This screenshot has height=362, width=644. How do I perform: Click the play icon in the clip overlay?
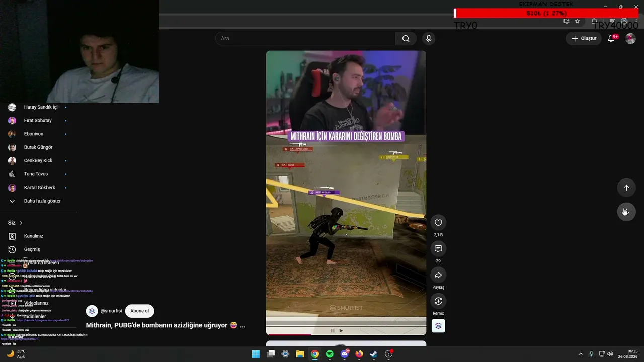[341, 330]
